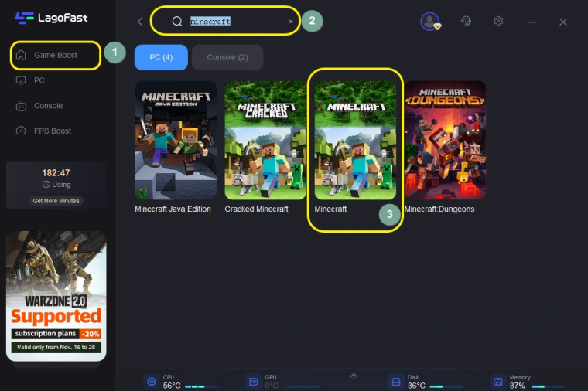Open settings via the gear icon
The width and height of the screenshot is (588, 391).
coord(498,21)
